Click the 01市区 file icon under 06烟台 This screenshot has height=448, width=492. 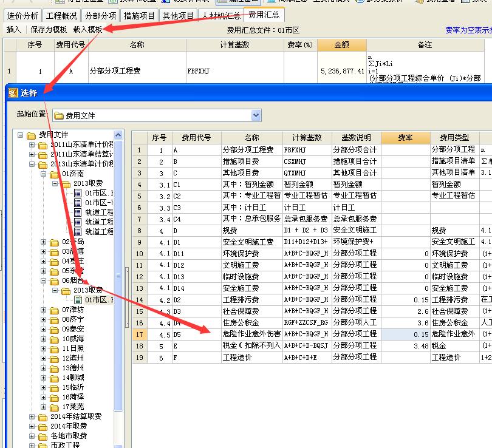[78, 300]
